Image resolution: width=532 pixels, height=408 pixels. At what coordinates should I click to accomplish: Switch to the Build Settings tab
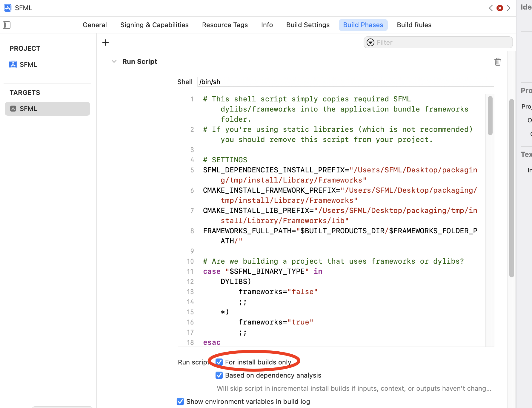308,25
